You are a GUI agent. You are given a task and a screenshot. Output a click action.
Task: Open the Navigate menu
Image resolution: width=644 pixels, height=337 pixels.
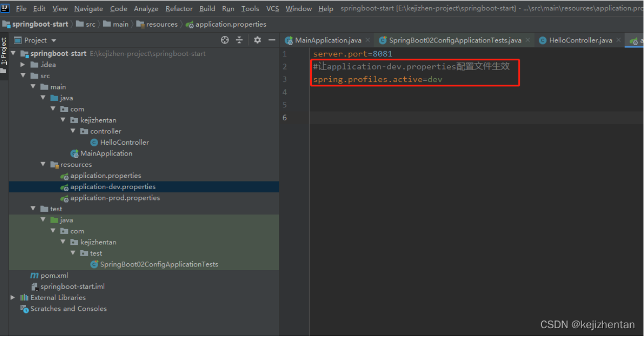[x=88, y=8]
